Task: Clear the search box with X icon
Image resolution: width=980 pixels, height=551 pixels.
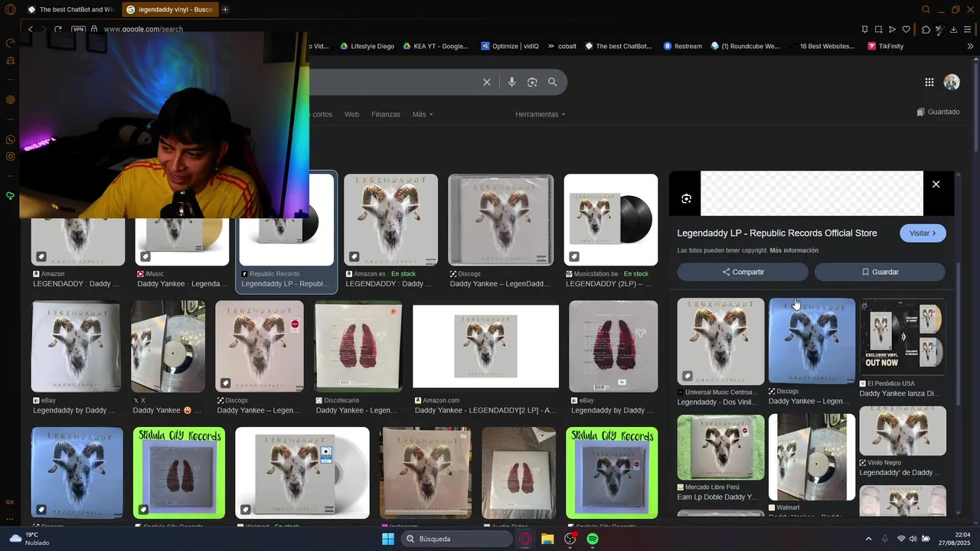Action: [x=486, y=82]
